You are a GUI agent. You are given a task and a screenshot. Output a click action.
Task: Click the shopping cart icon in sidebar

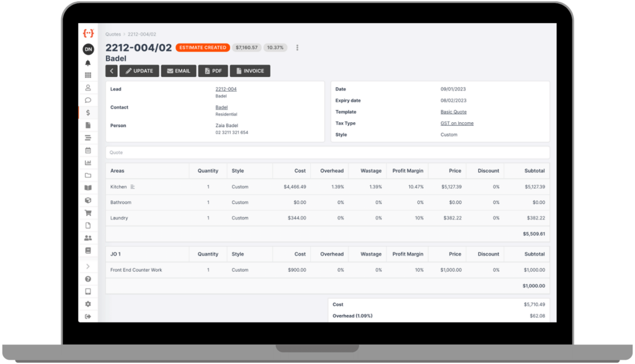88,213
